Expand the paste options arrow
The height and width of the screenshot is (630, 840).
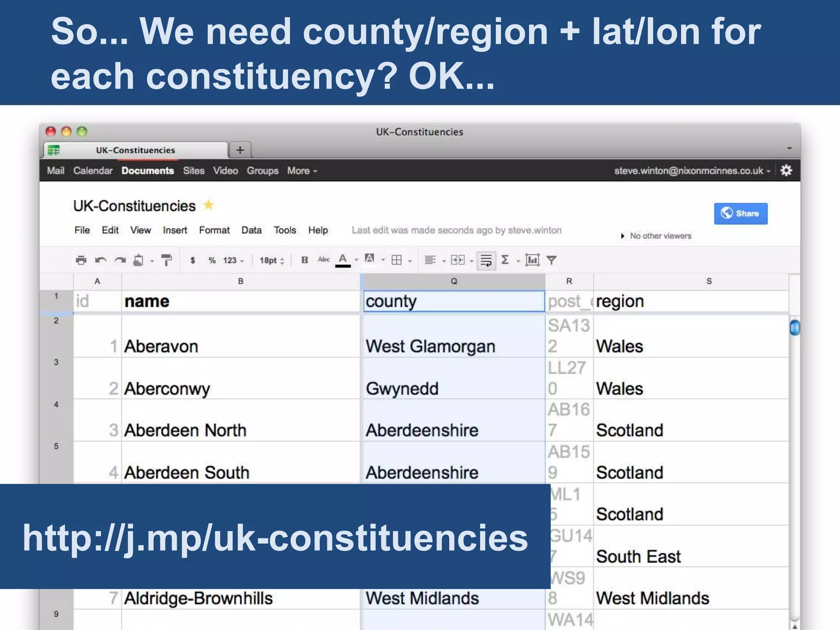point(152,261)
